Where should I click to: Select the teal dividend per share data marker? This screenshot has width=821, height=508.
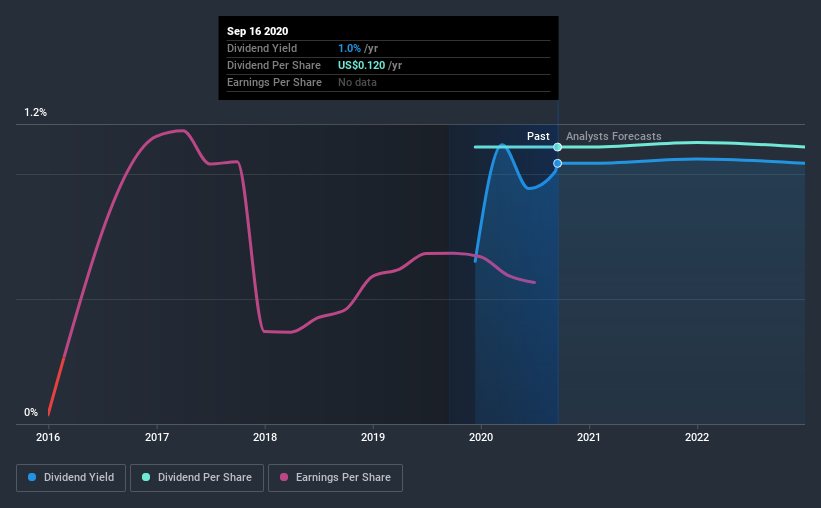pyautogui.click(x=558, y=147)
